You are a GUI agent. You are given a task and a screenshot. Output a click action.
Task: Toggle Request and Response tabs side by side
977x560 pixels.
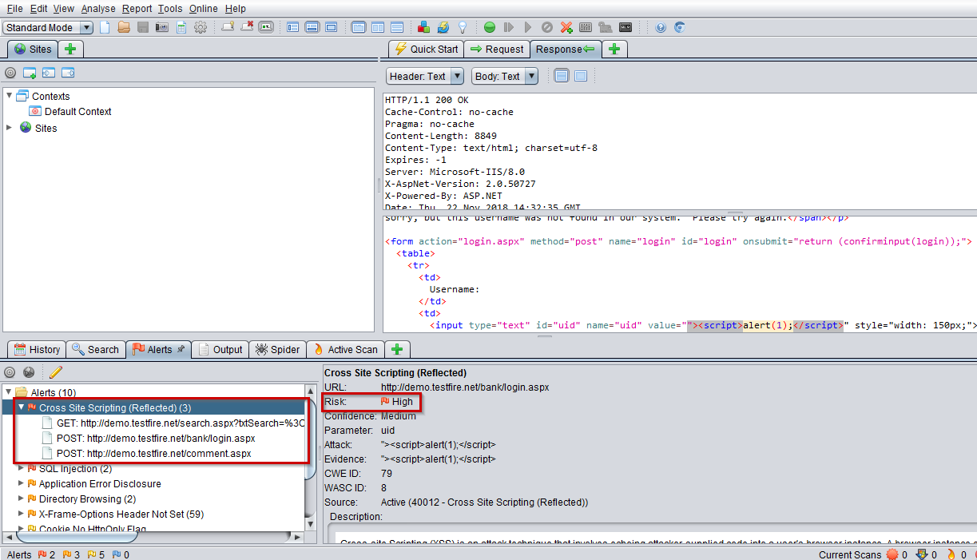tap(358, 27)
